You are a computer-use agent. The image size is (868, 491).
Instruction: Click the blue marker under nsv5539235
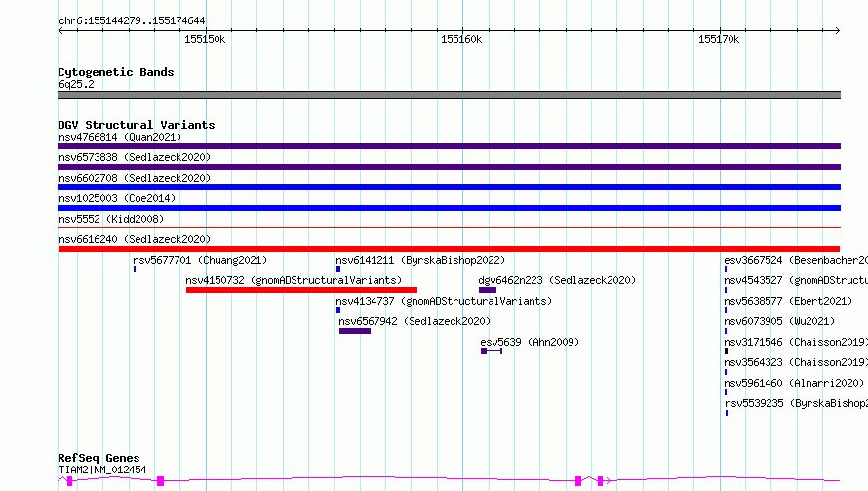(727, 413)
